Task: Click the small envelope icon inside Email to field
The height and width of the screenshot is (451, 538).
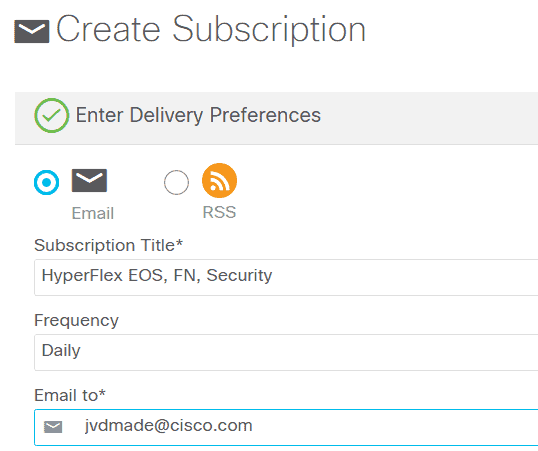Action: point(53,427)
